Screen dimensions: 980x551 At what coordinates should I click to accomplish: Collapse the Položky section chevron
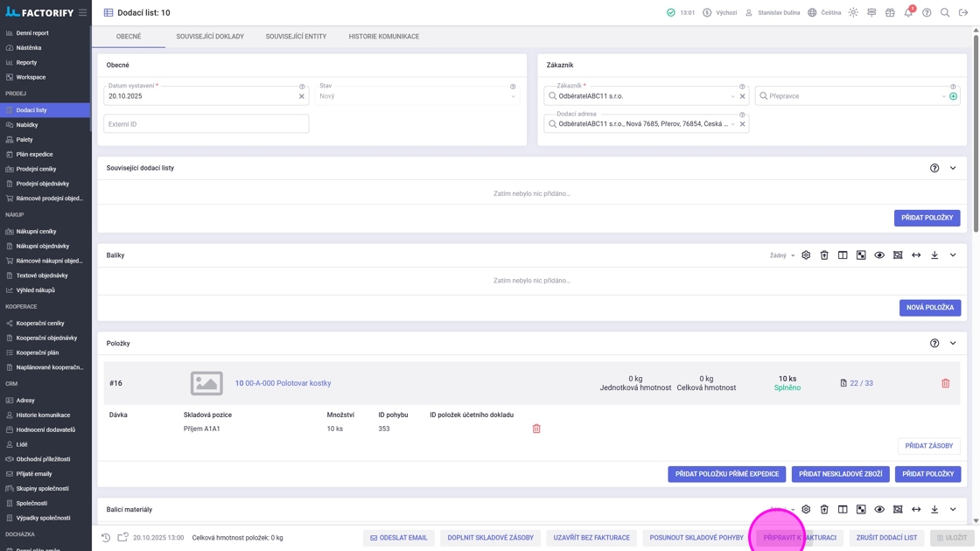pos(953,343)
